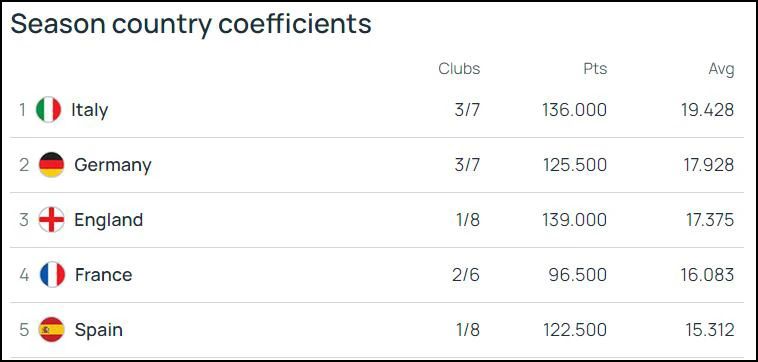This screenshot has height=362, width=758.
Task: Click the Season country coefficients heading
Action: click(191, 24)
